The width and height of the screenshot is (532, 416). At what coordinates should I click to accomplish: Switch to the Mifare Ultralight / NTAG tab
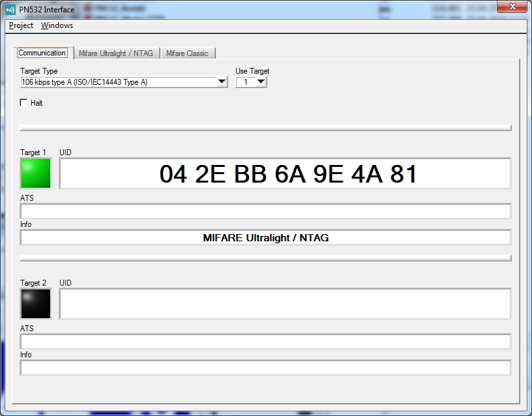pyautogui.click(x=116, y=53)
